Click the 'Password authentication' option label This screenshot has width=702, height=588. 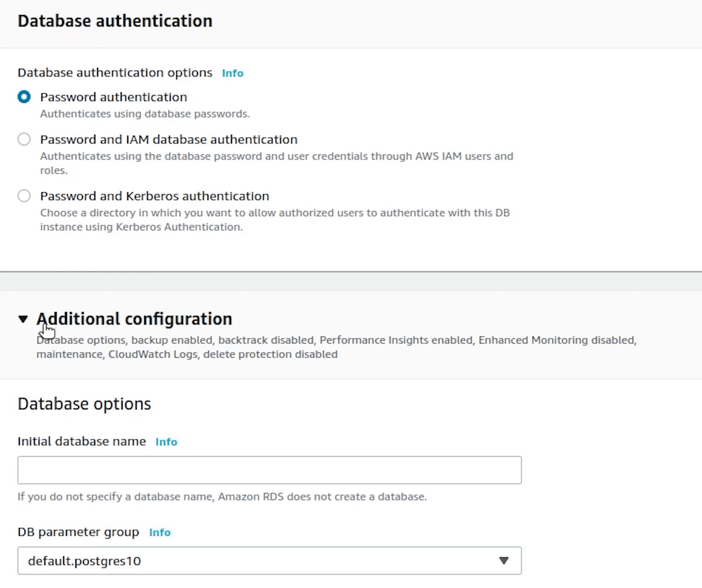point(114,97)
